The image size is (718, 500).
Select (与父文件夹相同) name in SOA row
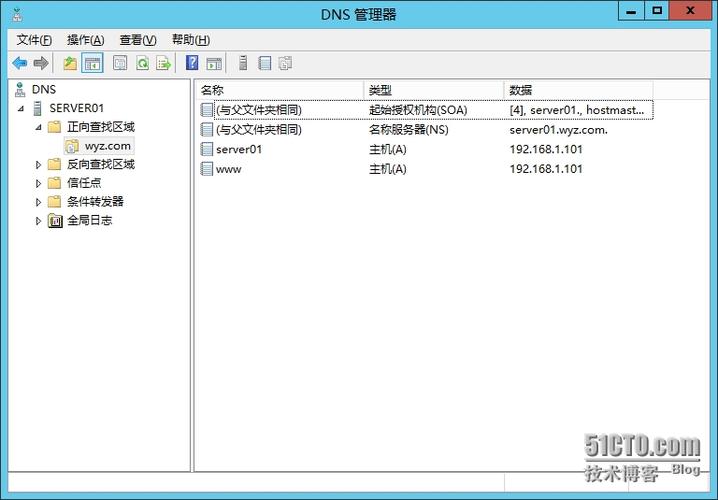(x=259, y=110)
